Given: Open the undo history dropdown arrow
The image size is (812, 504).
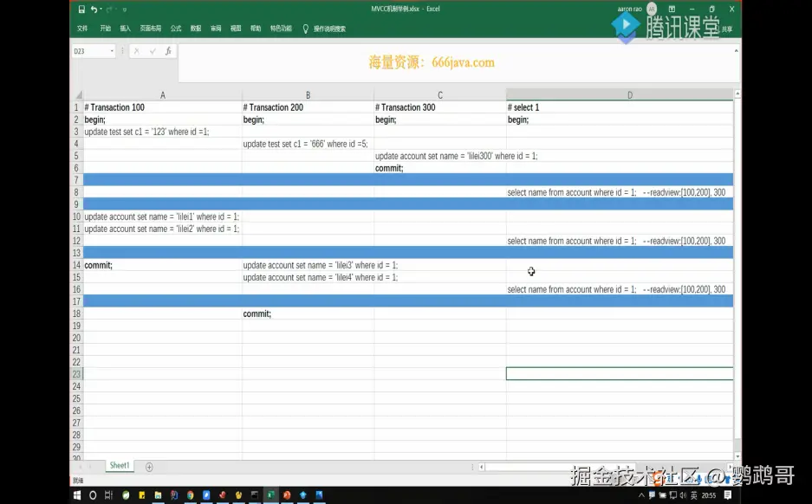Looking at the screenshot, I should [101, 9].
